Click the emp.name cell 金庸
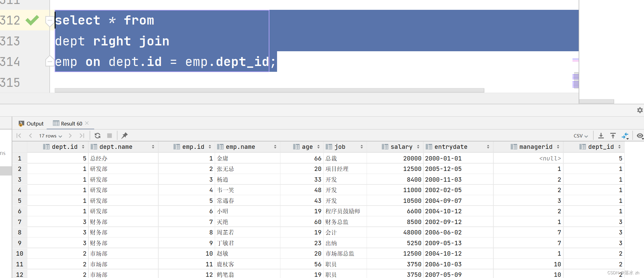644x278 pixels. [x=248, y=158]
